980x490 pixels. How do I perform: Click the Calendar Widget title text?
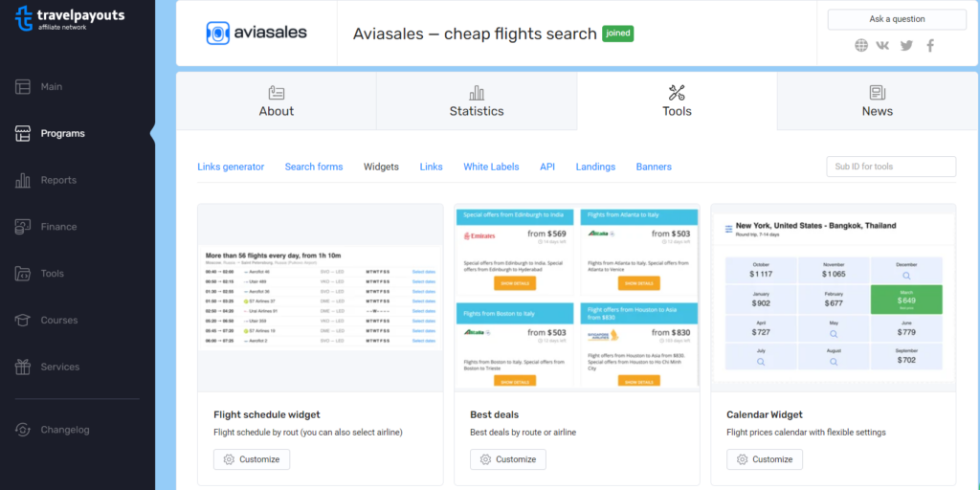tap(765, 414)
